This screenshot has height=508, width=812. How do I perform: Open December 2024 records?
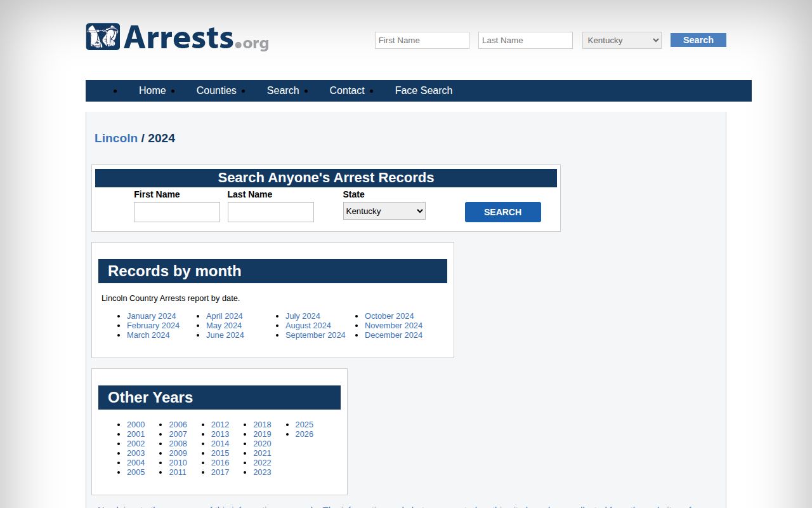tap(394, 335)
